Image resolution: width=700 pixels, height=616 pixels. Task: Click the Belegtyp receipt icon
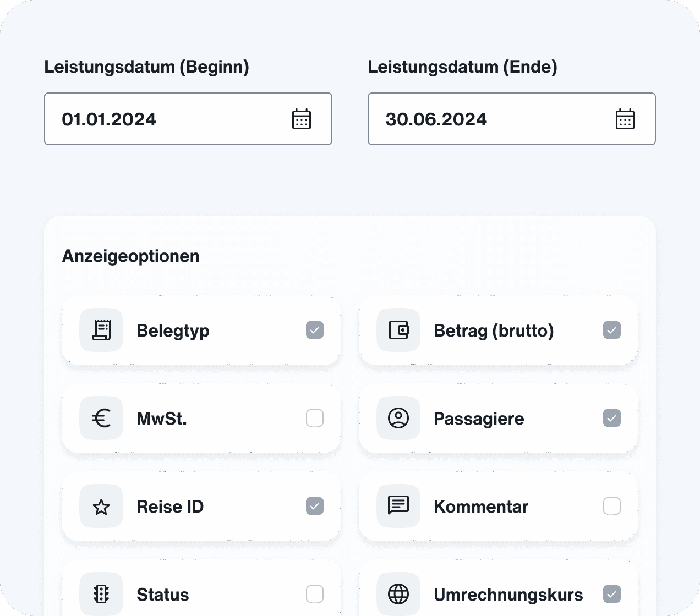coord(101,330)
